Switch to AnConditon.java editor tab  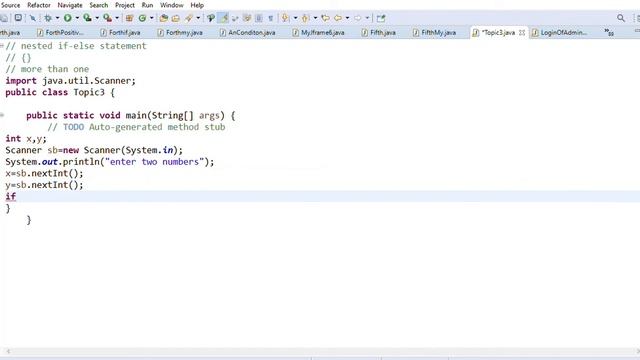click(248, 32)
